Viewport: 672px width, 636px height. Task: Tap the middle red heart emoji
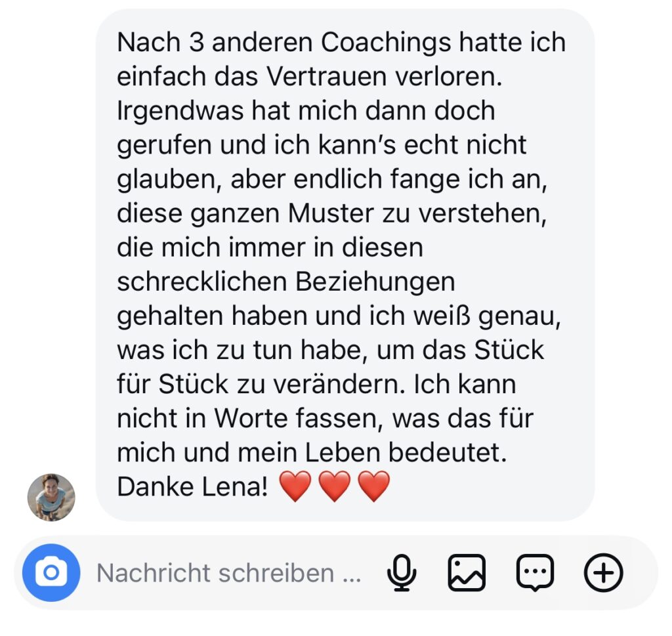coord(335,486)
